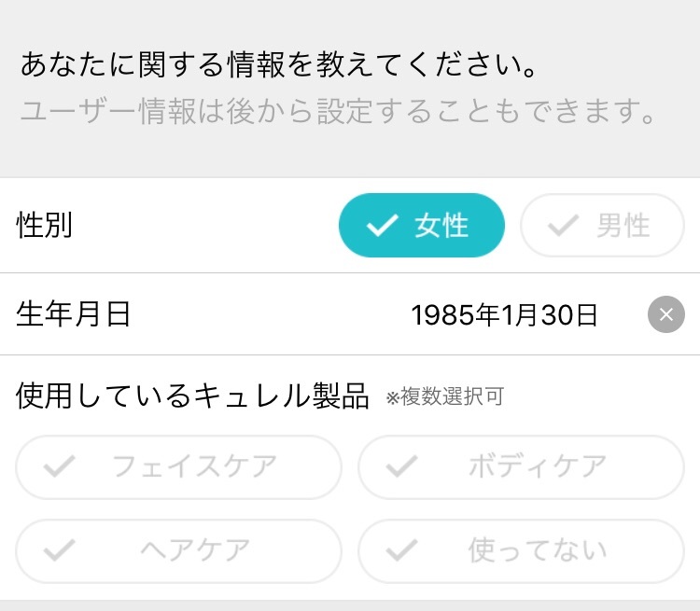Select 女性 gender option
The height and width of the screenshot is (611, 700).
point(421,226)
